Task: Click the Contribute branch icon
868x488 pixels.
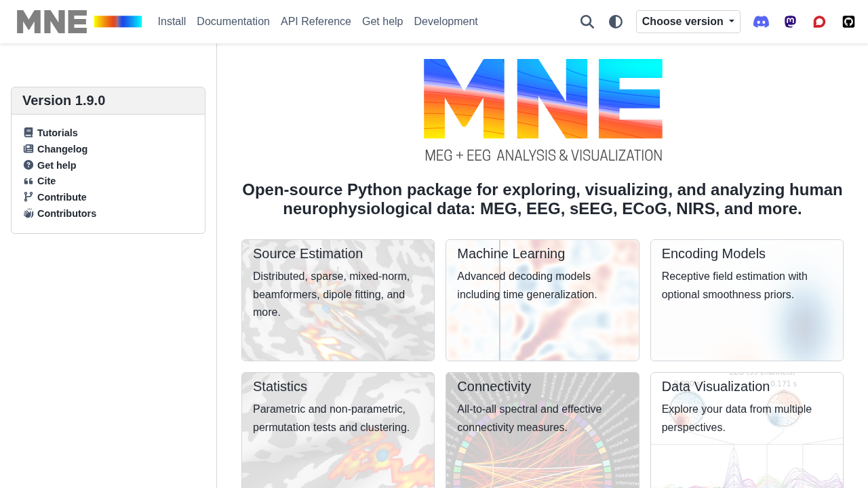Action: (28, 197)
